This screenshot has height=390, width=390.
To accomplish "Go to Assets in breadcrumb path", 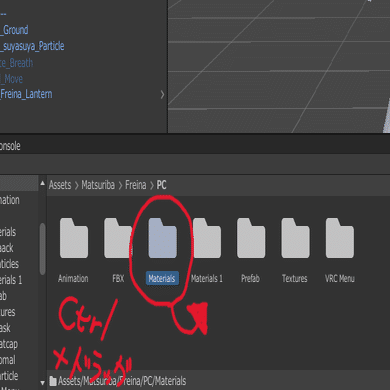I will [x=60, y=185].
